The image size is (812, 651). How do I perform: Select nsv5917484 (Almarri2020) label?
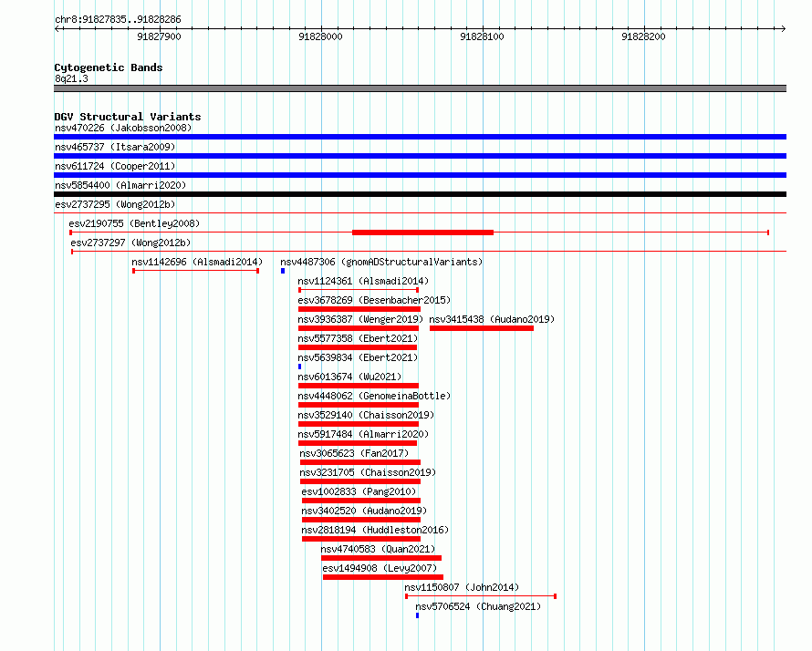[x=363, y=434]
